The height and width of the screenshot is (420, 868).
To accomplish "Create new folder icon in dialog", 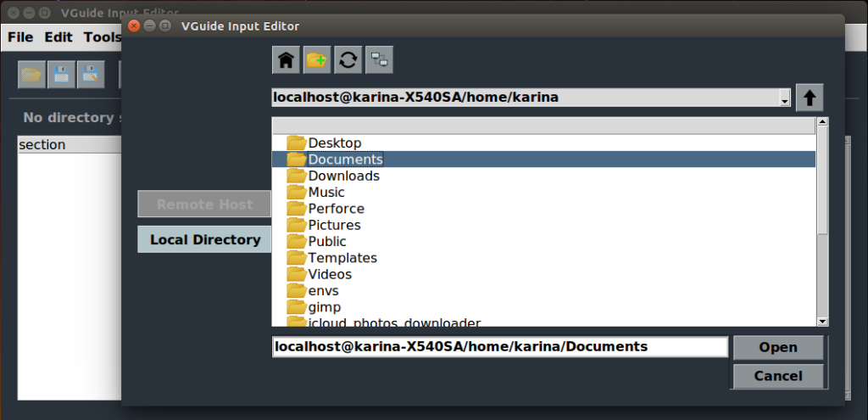I will click(x=317, y=60).
